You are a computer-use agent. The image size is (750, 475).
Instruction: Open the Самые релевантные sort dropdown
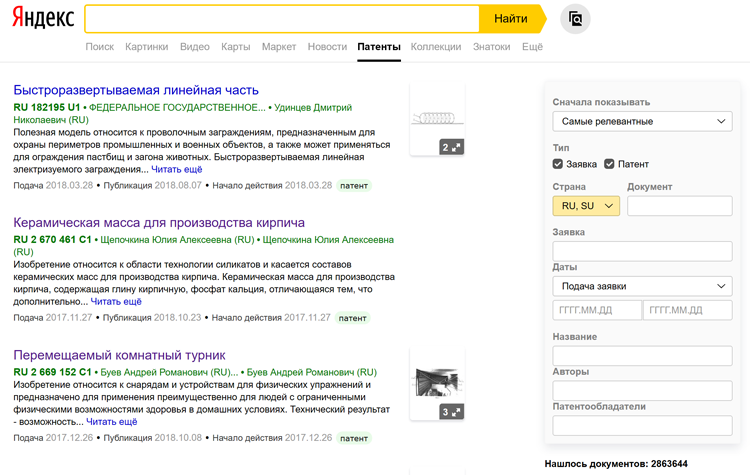[x=642, y=122]
